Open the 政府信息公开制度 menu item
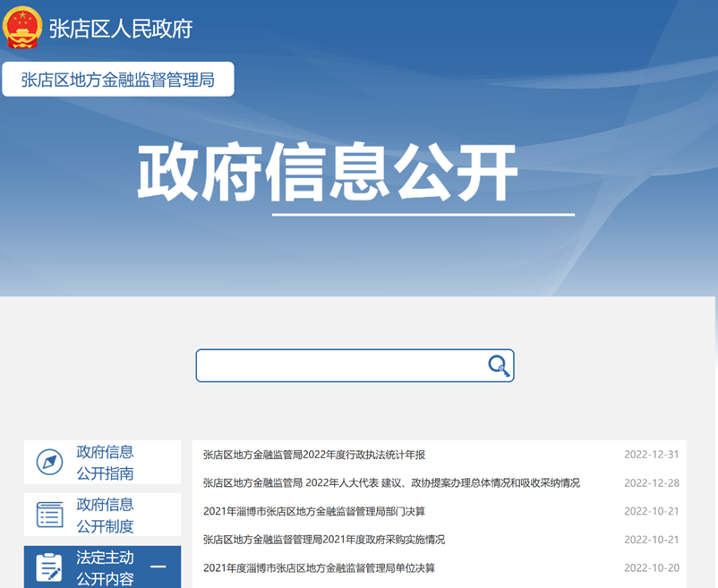Image resolution: width=718 pixels, height=588 pixels. (105, 515)
